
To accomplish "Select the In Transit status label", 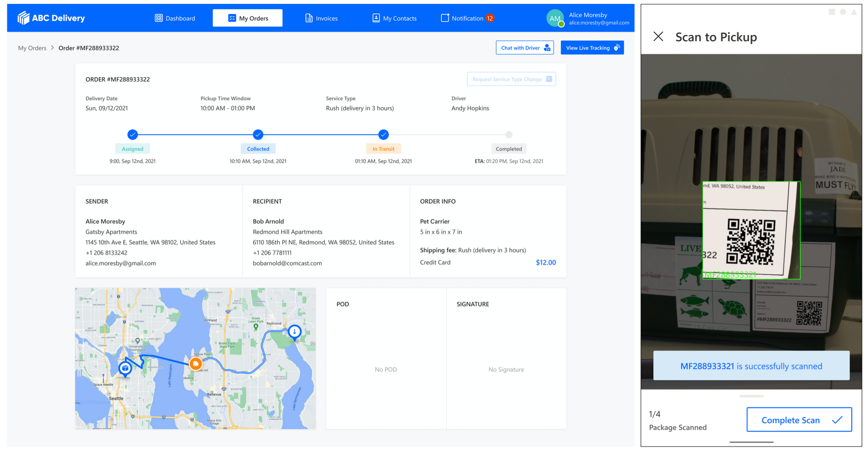I will pyautogui.click(x=383, y=149).
